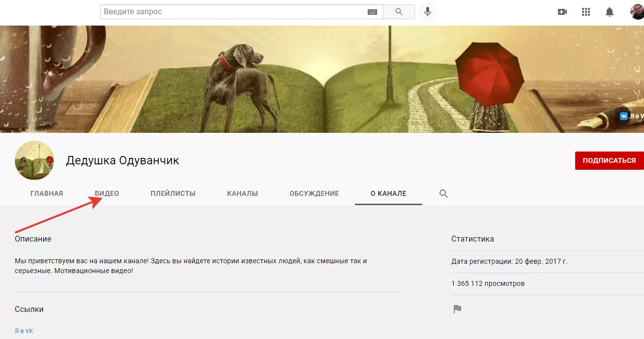Click the channel banner image

pyautogui.click(x=322, y=79)
